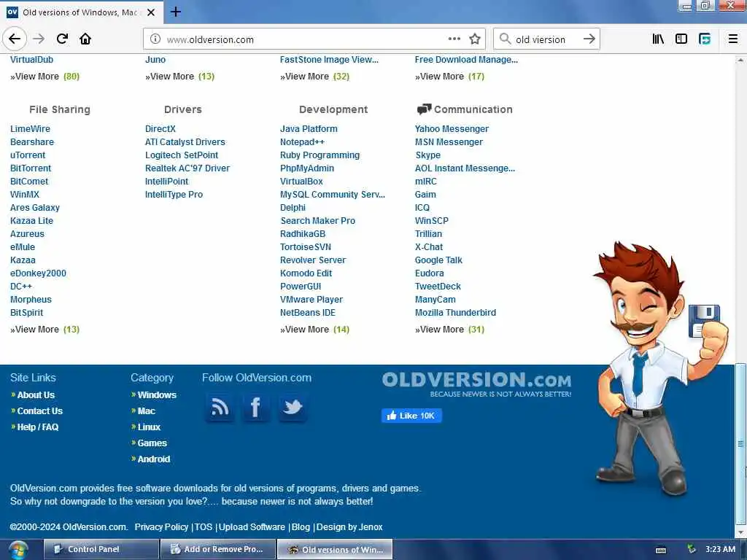Open the Skype link
The height and width of the screenshot is (560, 747).
click(427, 155)
